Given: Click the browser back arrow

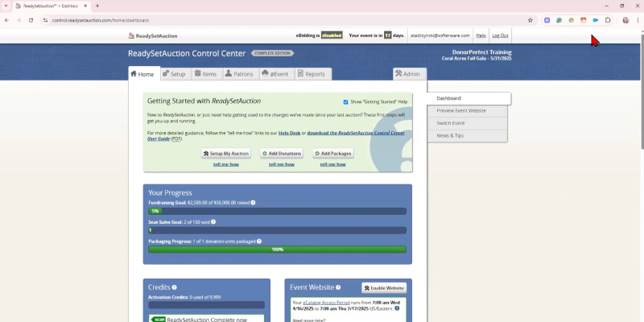Looking at the screenshot, I should 6,20.
